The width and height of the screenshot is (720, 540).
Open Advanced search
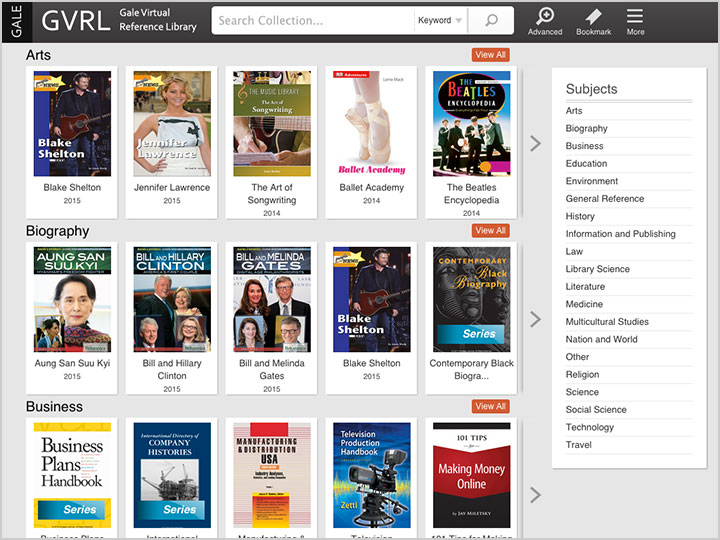coord(545,21)
